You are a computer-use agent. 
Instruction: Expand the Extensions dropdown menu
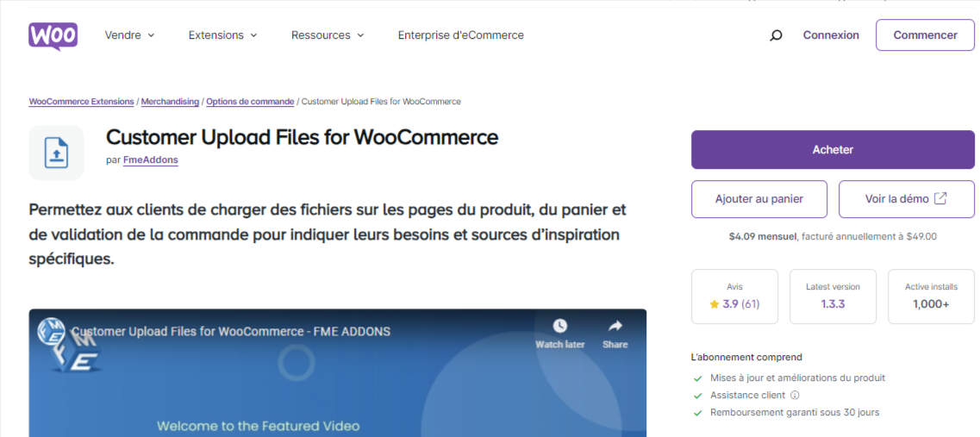(222, 35)
